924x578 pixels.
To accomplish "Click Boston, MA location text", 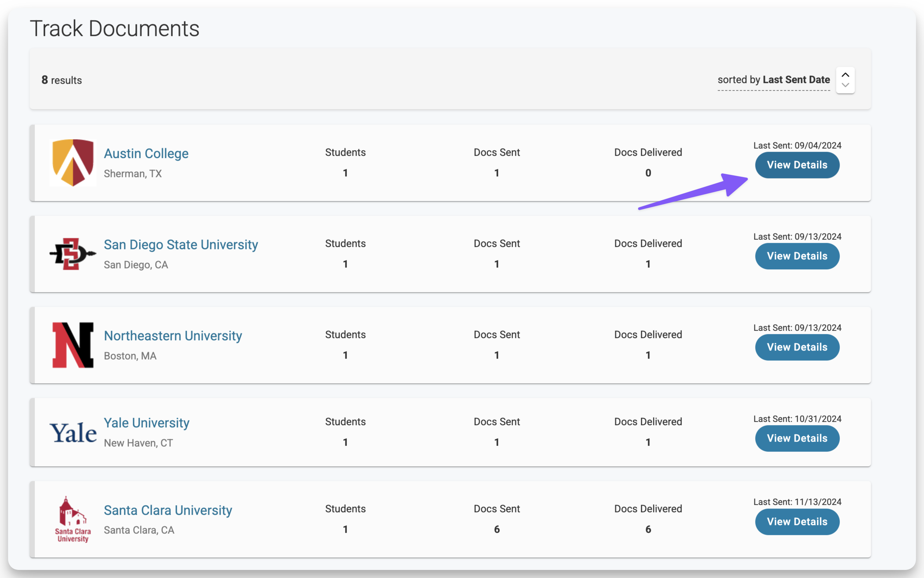I will 130,356.
